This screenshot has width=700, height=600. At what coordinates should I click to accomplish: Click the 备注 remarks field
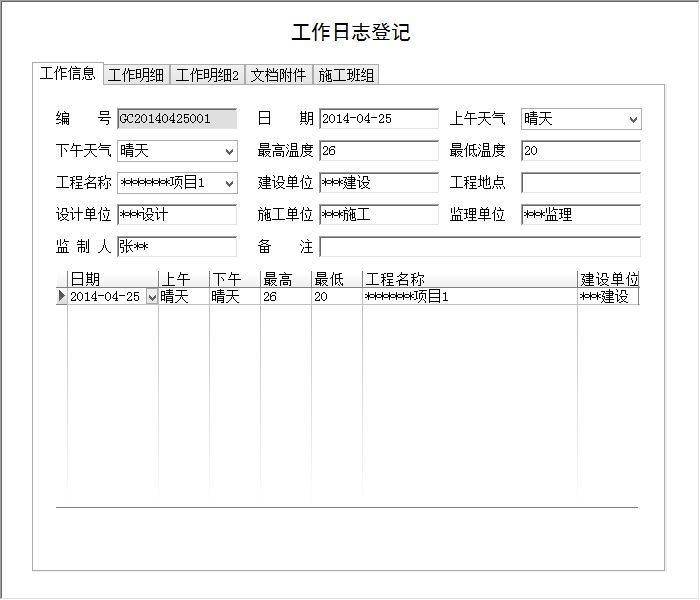click(480, 247)
